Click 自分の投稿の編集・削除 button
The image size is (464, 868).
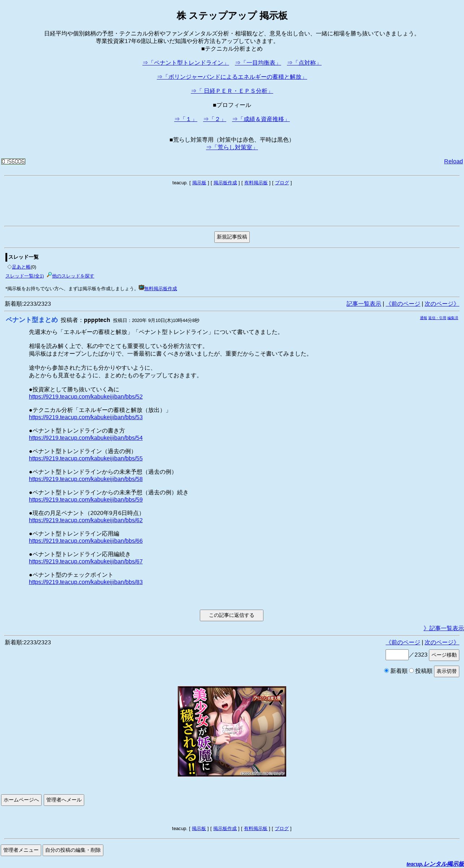(x=73, y=850)
